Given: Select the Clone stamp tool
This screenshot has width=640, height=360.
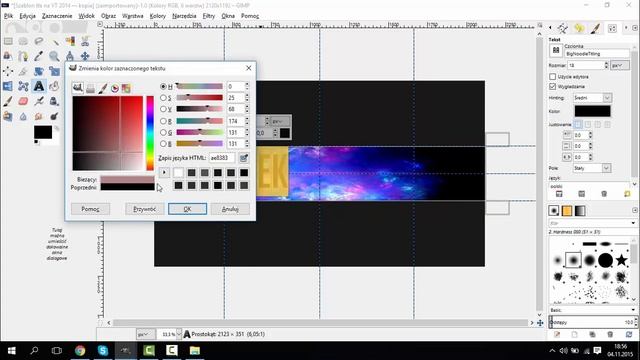Looking at the screenshot, I should (8, 116).
